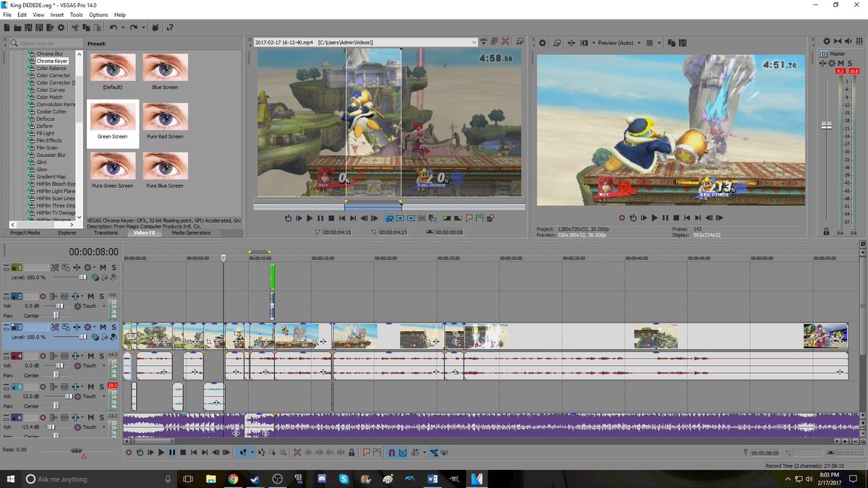Toggle loop playback in timeline transport
Screen dimensions: 868x488
tap(140, 453)
